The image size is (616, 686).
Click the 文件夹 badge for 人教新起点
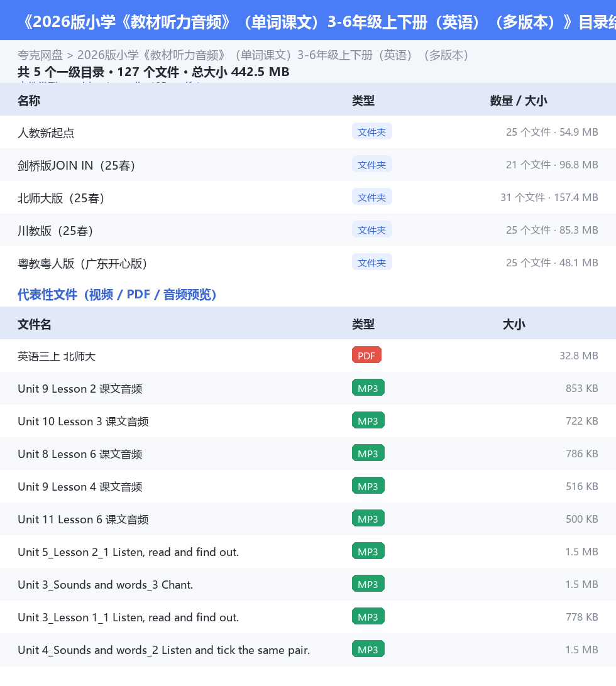point(371,132)
